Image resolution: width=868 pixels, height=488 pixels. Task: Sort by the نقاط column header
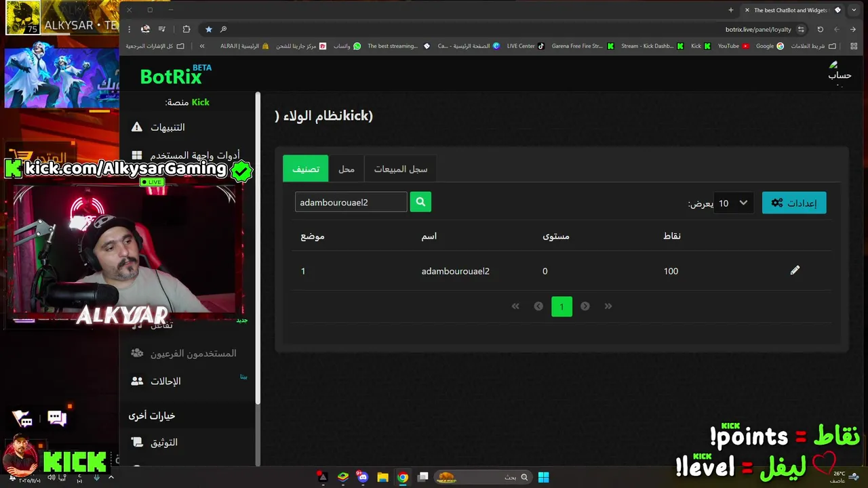pos(672,236)
